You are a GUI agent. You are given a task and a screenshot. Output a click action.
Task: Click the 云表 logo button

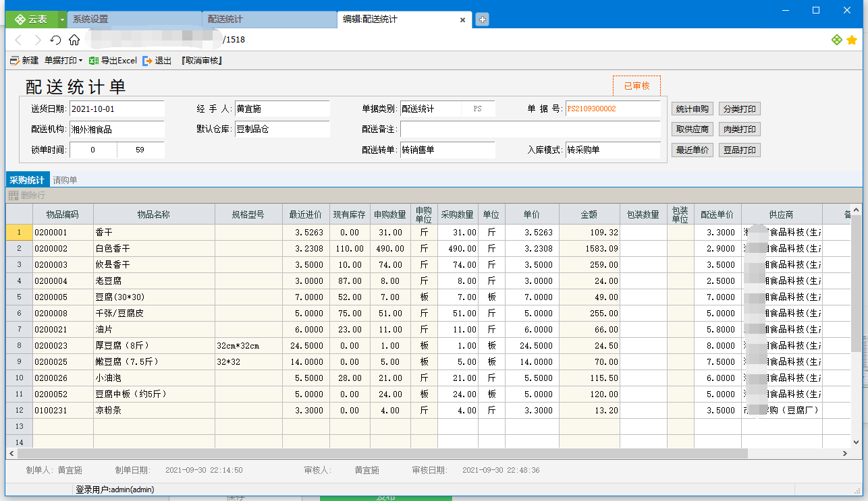tap(32, 20)
